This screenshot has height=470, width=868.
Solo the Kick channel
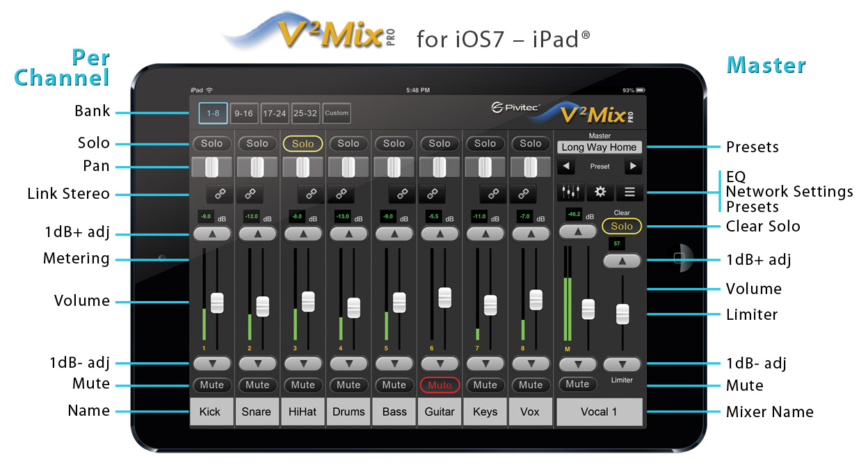[212, 143]
